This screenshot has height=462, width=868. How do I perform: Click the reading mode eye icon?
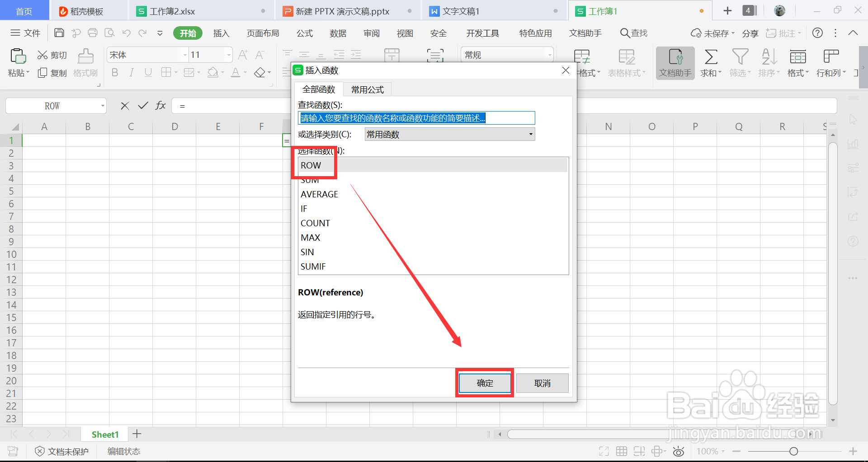click(x=678, y=451)
